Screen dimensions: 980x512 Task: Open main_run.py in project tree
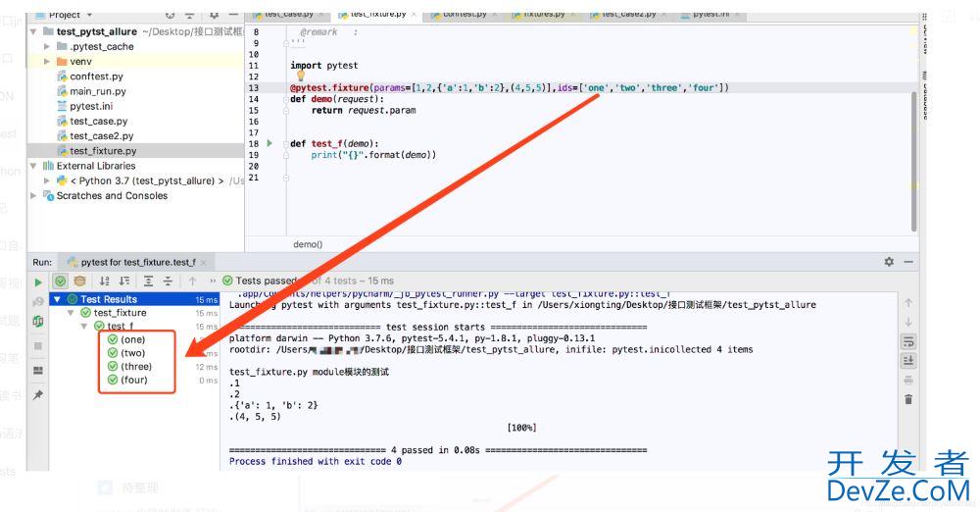coord(97,91)
